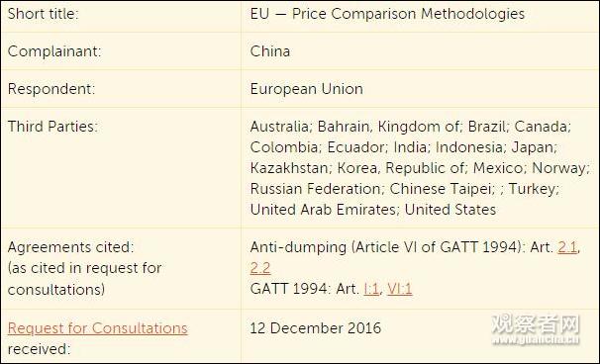
Task: Open the GATT Art. I:1 link
Action: [371, 289]
